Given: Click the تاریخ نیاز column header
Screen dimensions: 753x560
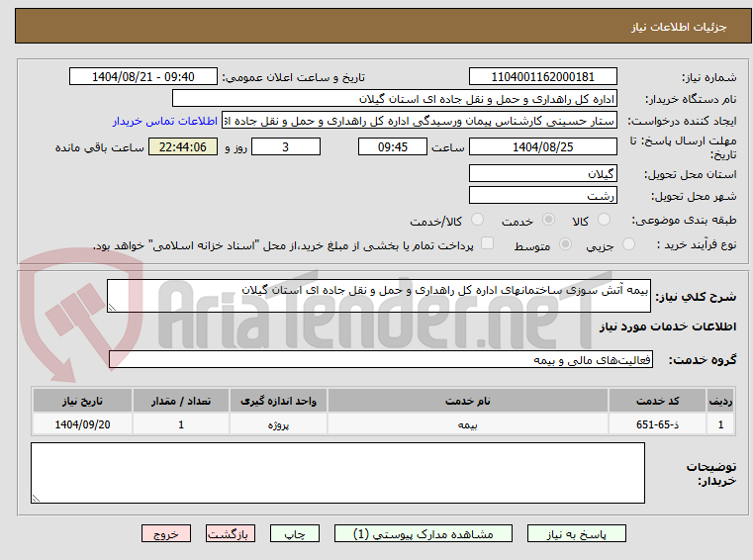Looking at the screenshot, I should click(82, 401).
